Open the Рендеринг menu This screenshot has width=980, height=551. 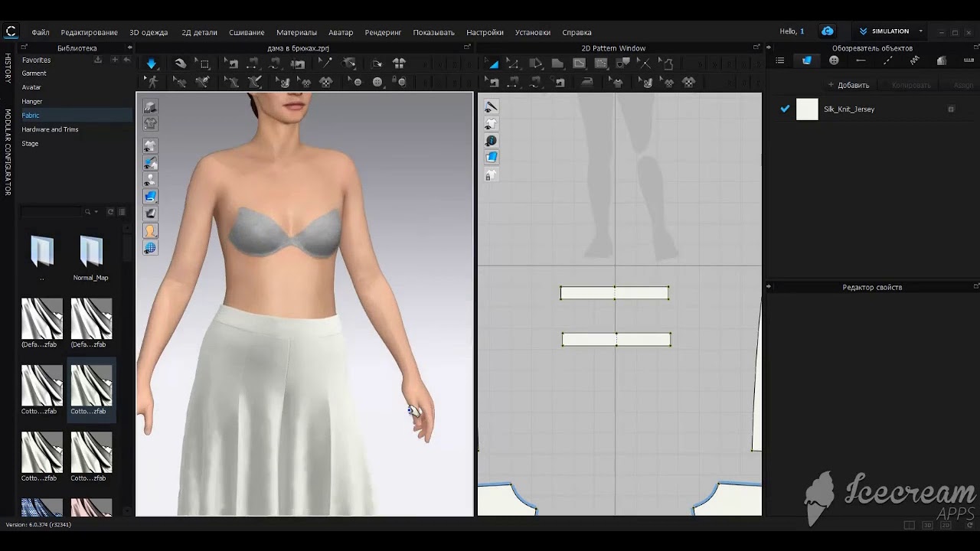[x=383, y=32]
